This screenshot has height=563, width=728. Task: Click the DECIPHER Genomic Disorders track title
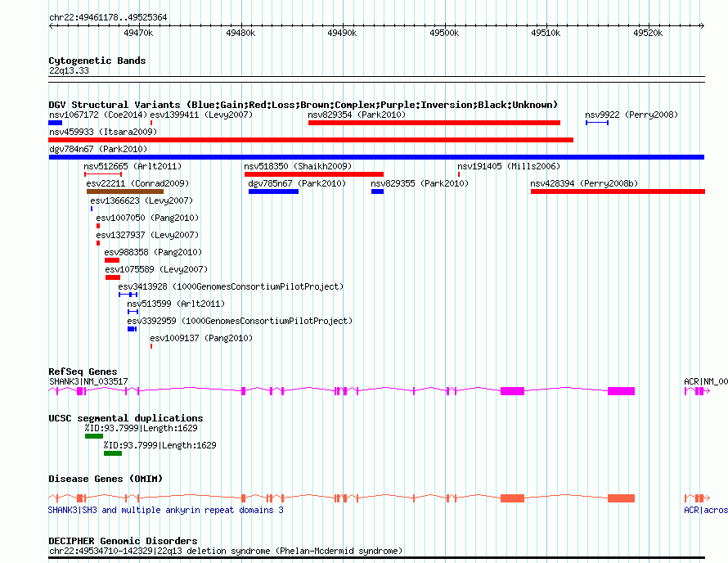[123, 541]
